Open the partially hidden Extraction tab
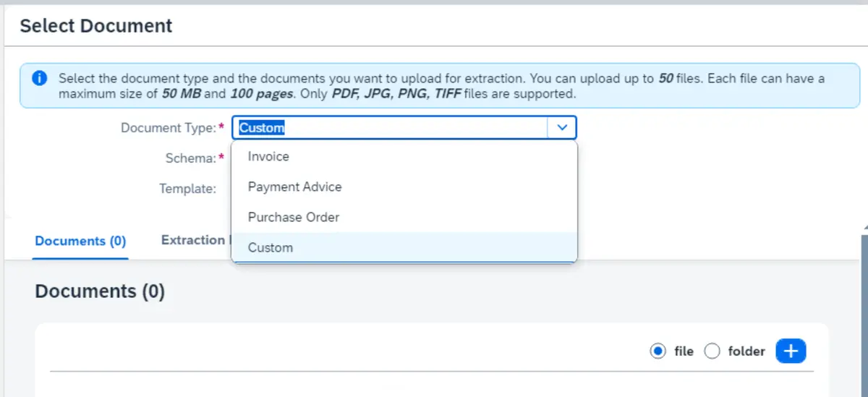The height and width of the screenshot is (397, 868). click(193, 240)
